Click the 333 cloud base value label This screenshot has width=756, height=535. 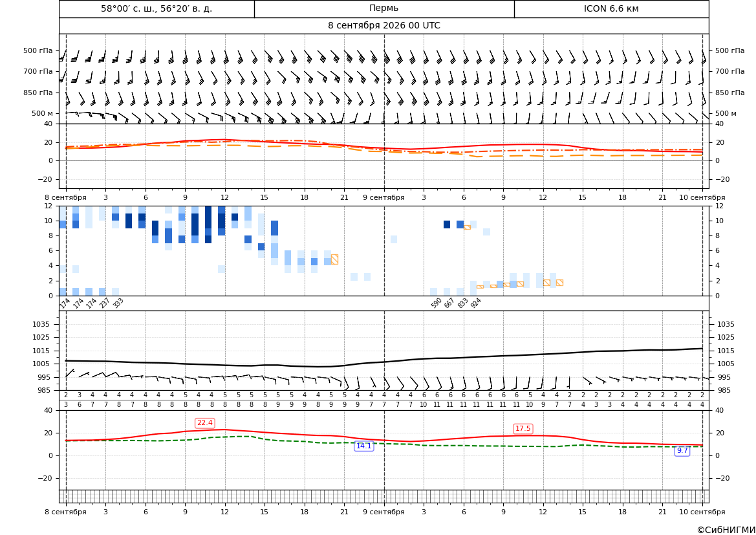pyautogui.click(x=118, y=303)
